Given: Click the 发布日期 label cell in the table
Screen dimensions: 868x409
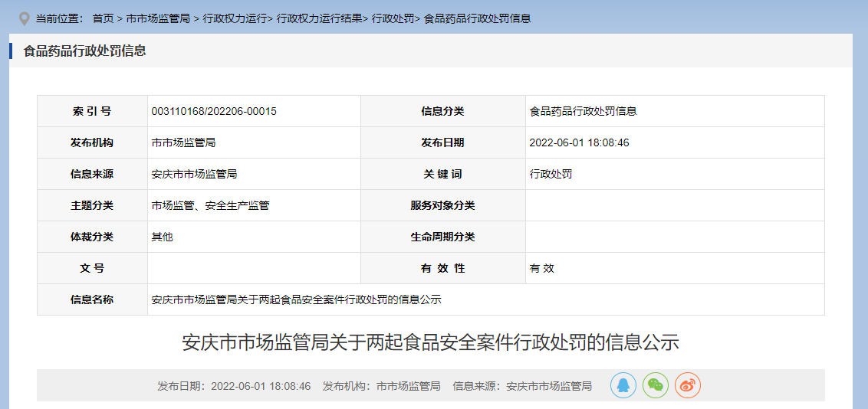Looking at the screenshot, I should point(443,142).
